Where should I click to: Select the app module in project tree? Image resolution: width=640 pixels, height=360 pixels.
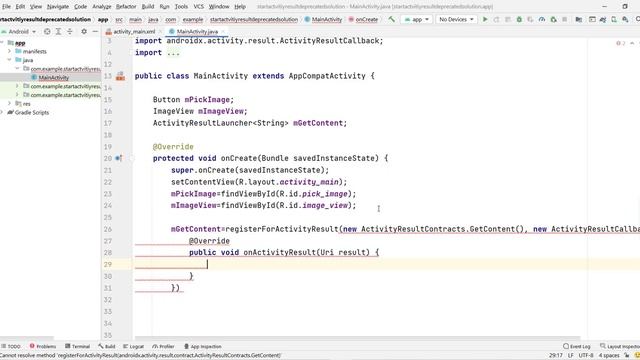point(20,43)
